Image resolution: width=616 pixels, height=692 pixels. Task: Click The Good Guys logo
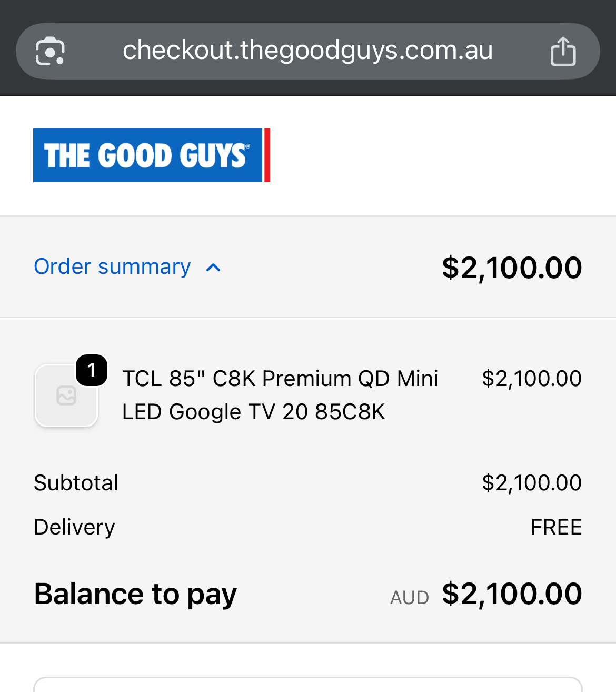(152, 155)
